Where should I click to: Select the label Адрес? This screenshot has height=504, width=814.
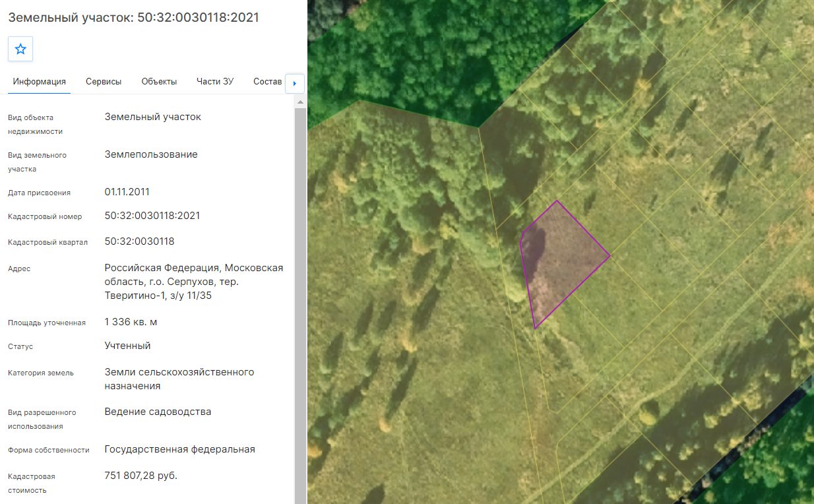(19, 268)
